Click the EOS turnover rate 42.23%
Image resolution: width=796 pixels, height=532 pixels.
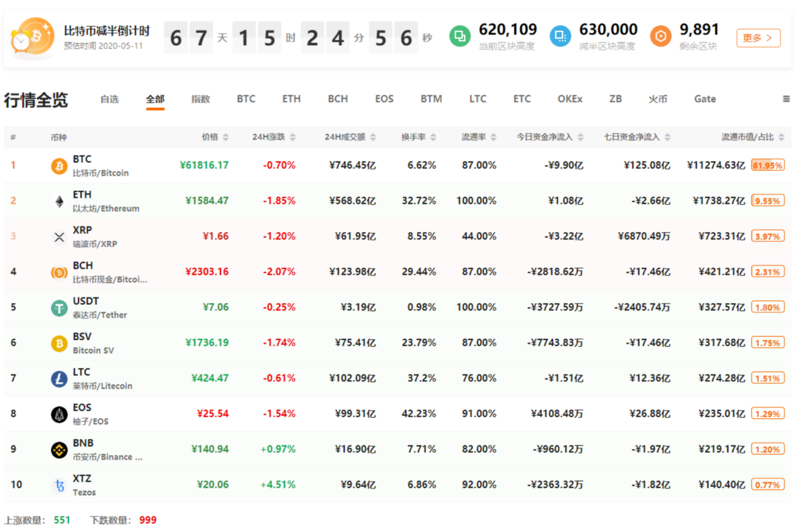[x=419, y=413]
